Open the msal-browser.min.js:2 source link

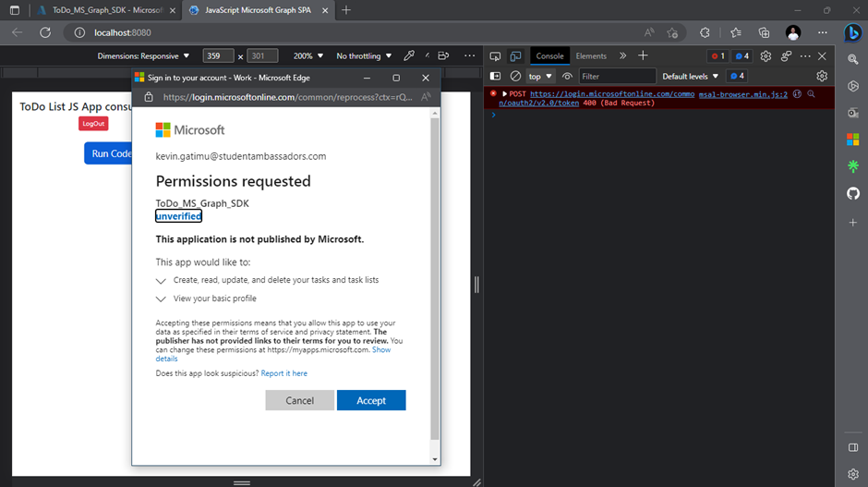coord(743,94)
